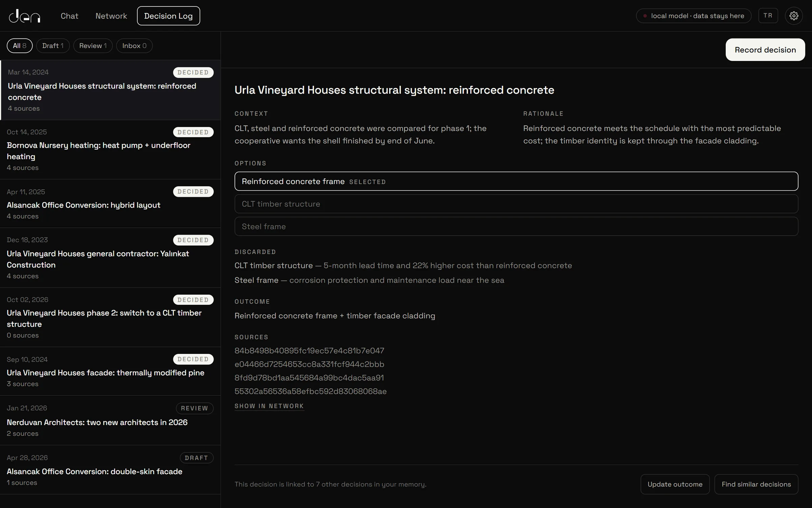812x508 pixels.
Task: Click Find similar decisions button
Action: tap(756, 484)
